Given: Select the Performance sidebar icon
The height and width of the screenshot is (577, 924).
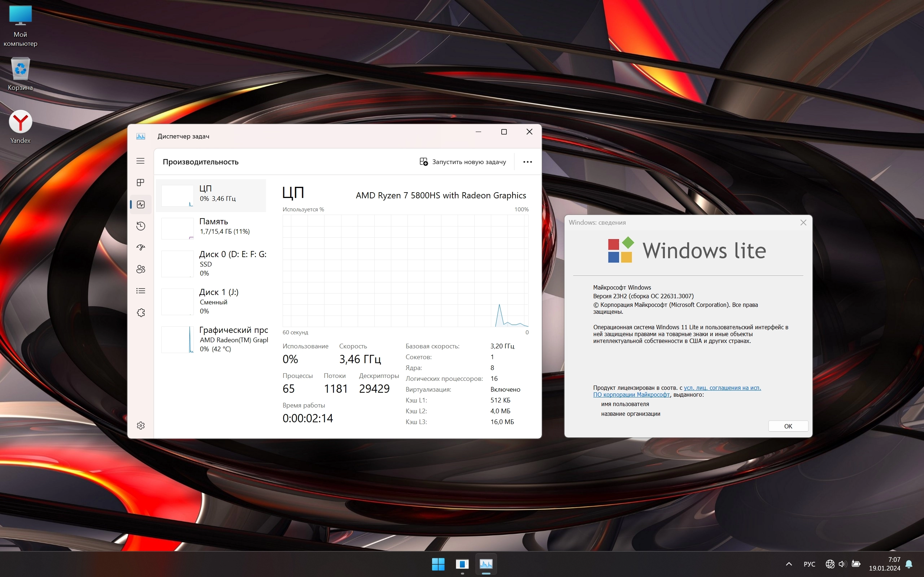Looking at the screenshot, I should (140, 204).
